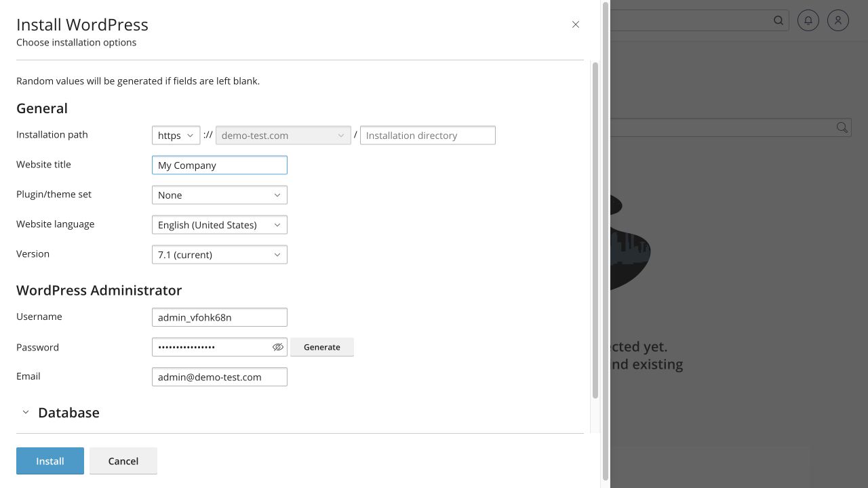Open the demo-test.com domain dropdown

tap(283, 136)
